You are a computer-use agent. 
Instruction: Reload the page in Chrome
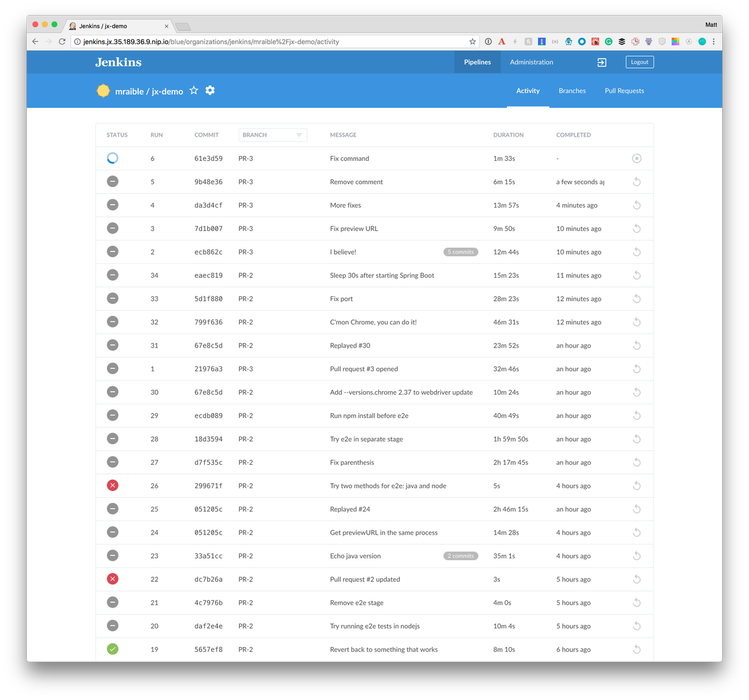(62, 42)
